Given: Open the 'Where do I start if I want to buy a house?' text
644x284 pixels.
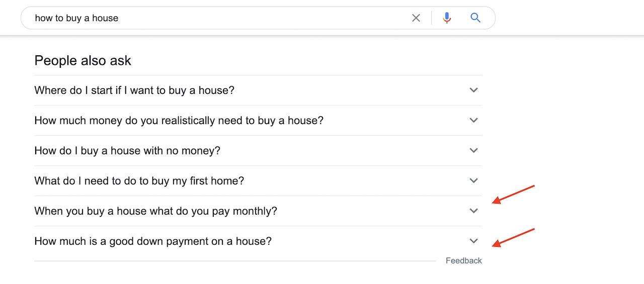Looking at the screenshot, I should click(134, 90).
